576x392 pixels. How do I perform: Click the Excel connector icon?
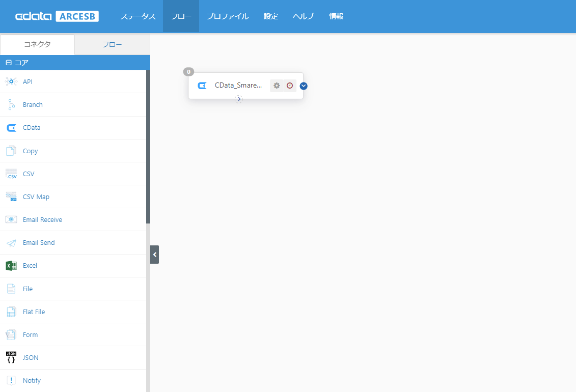11,265
